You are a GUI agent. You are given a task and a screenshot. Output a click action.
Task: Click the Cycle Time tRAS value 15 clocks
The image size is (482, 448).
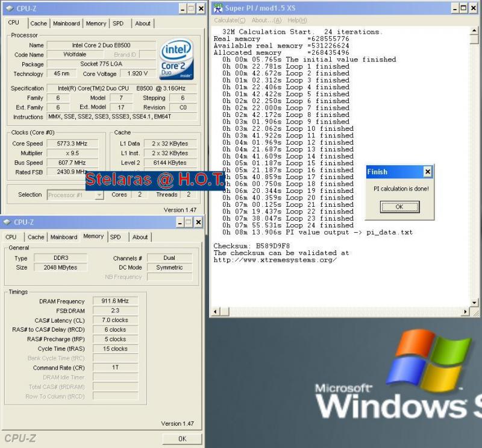pyautogui.click(x=115, y=349)
